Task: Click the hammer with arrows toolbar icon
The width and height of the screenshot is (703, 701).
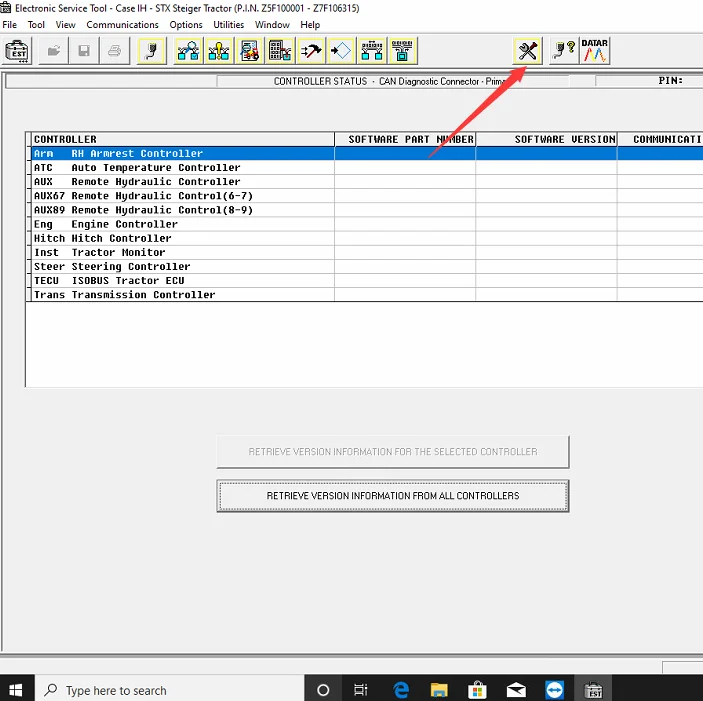Action: pos(311,51)
